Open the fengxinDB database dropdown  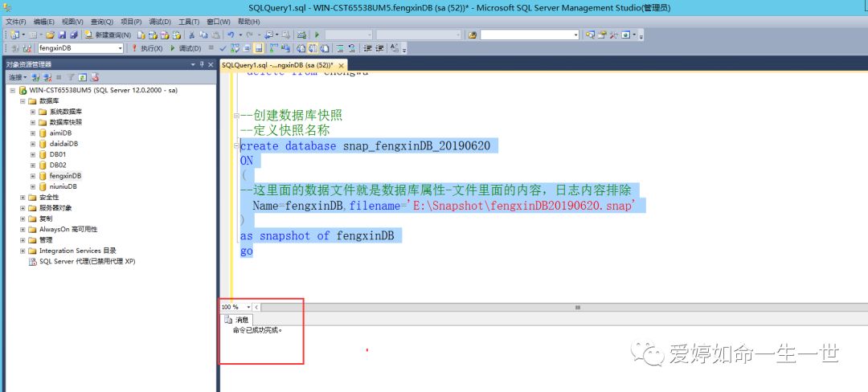pos(120,48)
